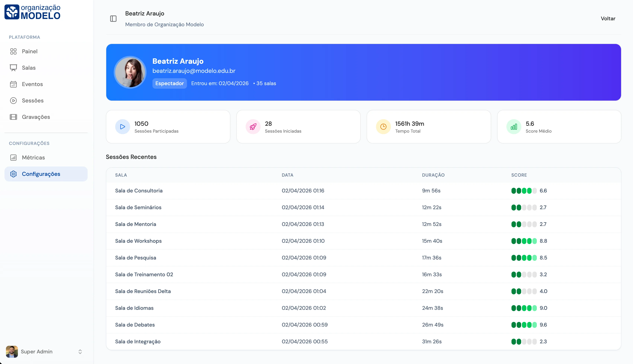This screenshot has height=364, width=633.
Task: Click the rocket Sessões Iniciadas icon
Action: click(x=253, y=127)
